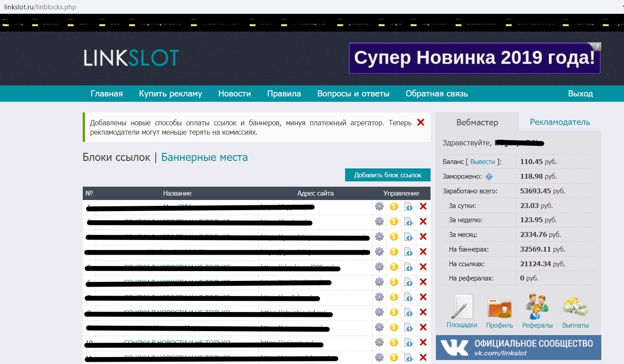Image resolution: width=624 pixels, height=364 pixels.
Task: Open the Обратная связь page
Action: pyautogui.click(x=437, y=94)
